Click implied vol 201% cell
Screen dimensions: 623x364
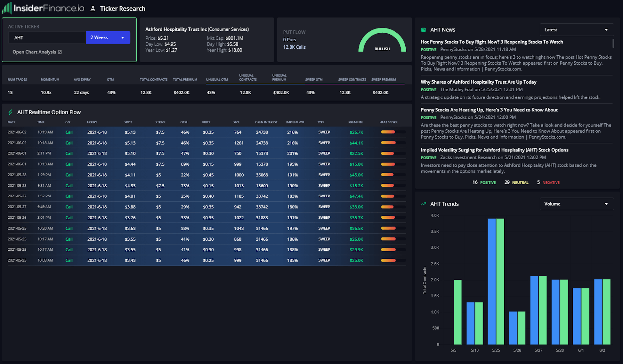292,153
